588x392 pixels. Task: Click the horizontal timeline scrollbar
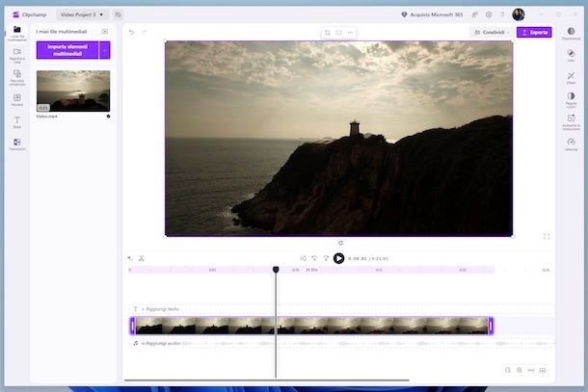point(267,380)
